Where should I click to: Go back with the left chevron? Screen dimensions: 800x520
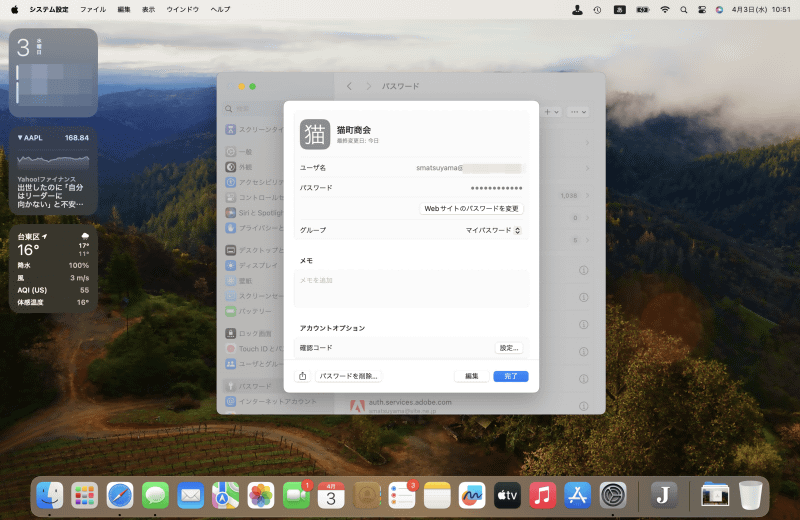point(349,86)
